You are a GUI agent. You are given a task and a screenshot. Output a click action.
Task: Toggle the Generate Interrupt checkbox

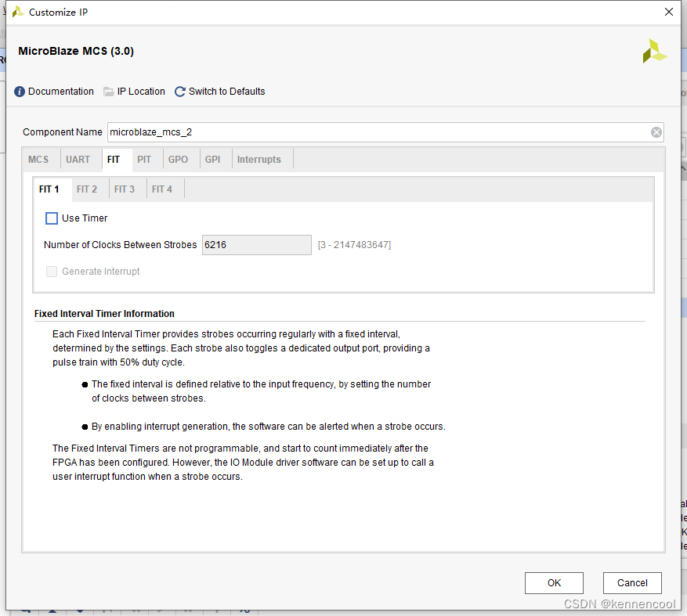point(52,272)
